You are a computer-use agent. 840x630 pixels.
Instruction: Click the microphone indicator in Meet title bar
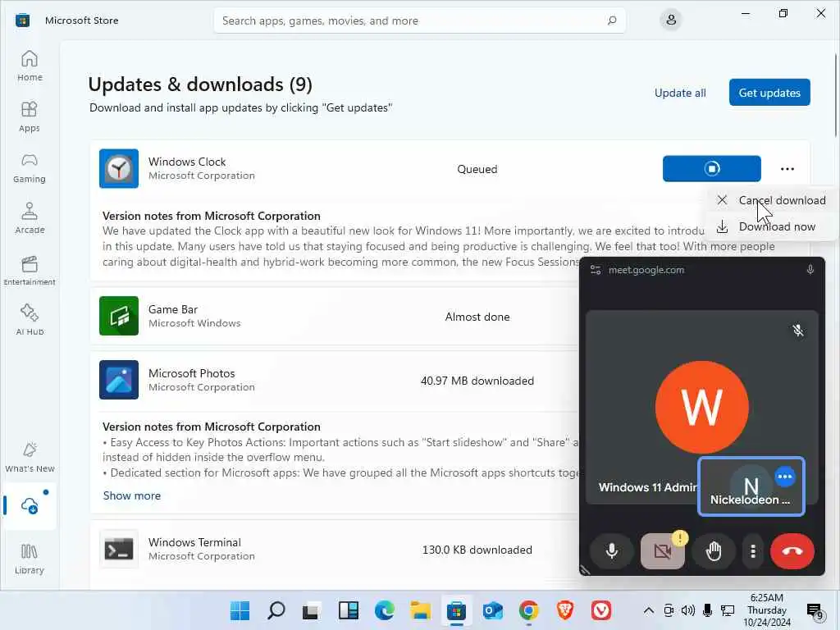(x=810, y=269)
